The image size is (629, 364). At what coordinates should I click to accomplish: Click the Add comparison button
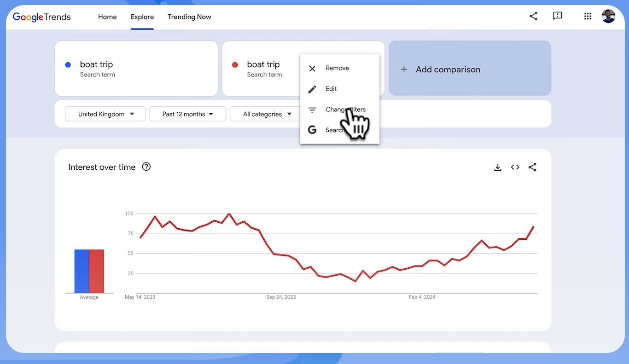click(x=470, y=68)
